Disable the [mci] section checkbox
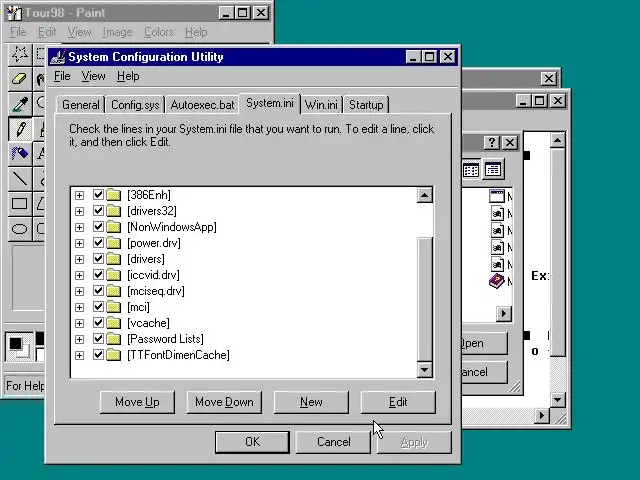640x480 pixels. coord(98,307)
